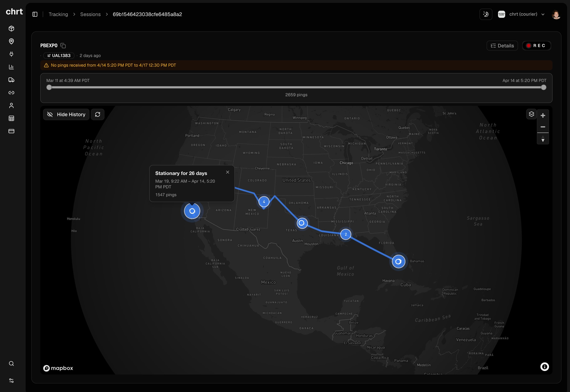Open the sliders settings sidebar icon
The width and height of the screenshot is (570, 392).
(x=11, y=380)
